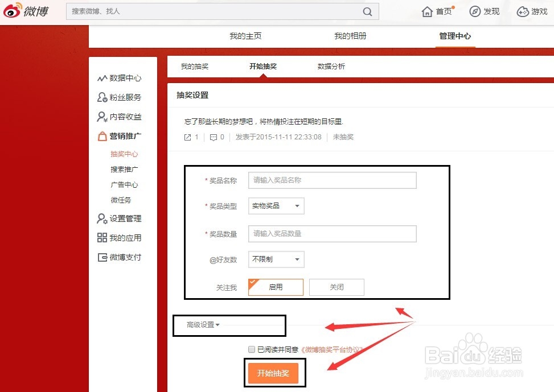Viewport: 554px width, 392px height.
Task: Click the 营销推广 sidebar label
Action: point(125,136)
